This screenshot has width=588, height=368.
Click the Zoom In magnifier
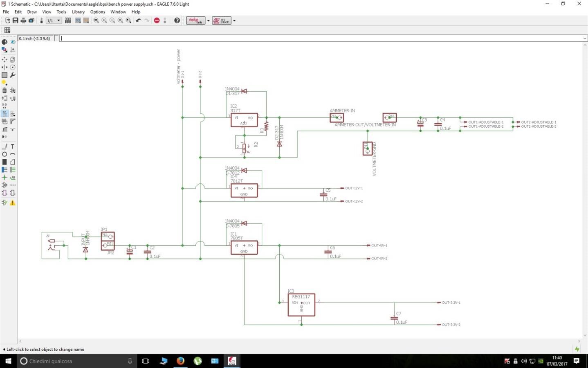pyautogui.click(x=104, y=20)
